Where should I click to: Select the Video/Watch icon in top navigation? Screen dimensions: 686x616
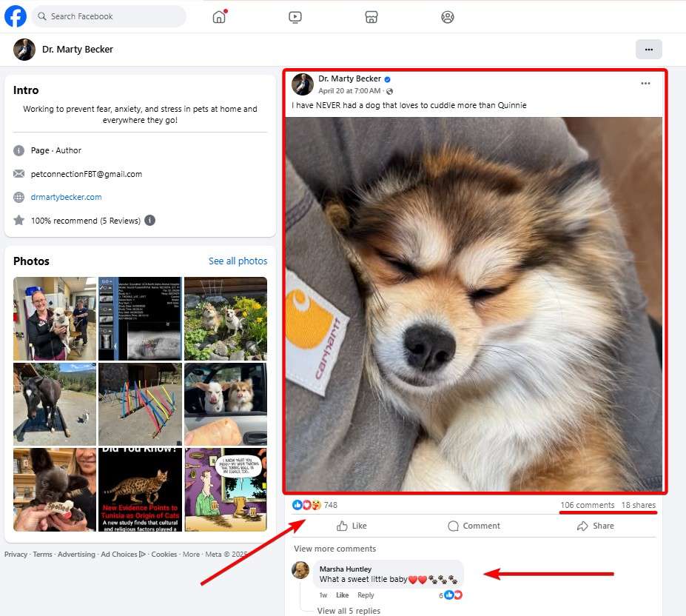pyautogui.click(x=295, y=16)
